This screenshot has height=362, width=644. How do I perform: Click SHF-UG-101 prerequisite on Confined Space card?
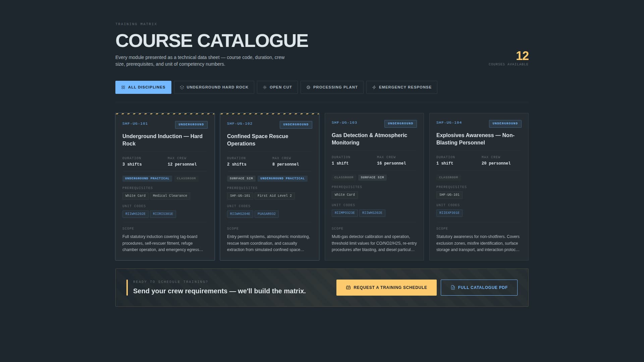click(240, 196)
